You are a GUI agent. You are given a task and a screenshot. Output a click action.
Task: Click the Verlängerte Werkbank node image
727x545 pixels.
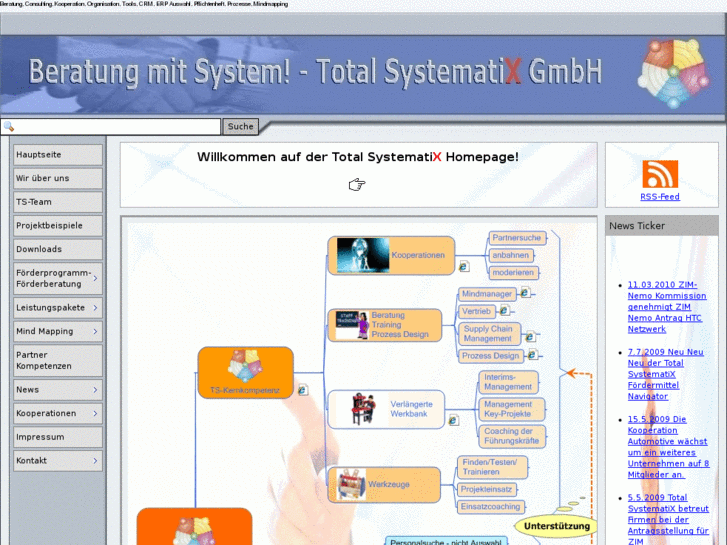point(363,409)
